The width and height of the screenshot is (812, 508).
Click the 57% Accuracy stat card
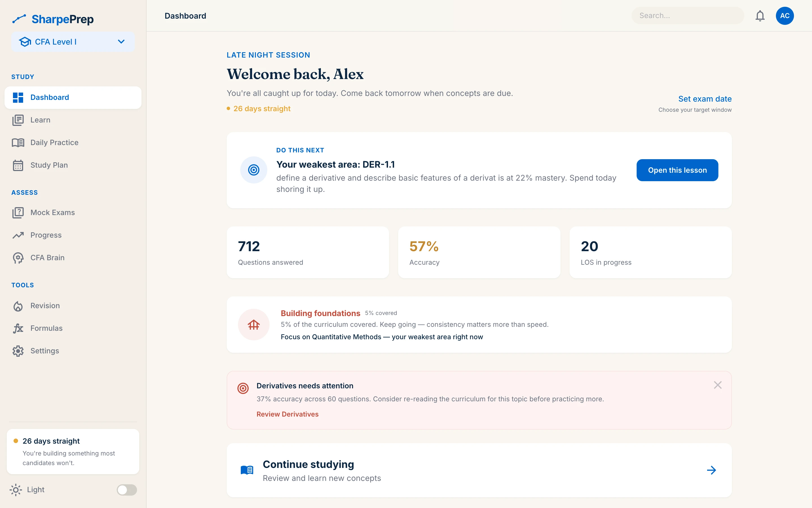coord(479,252)
